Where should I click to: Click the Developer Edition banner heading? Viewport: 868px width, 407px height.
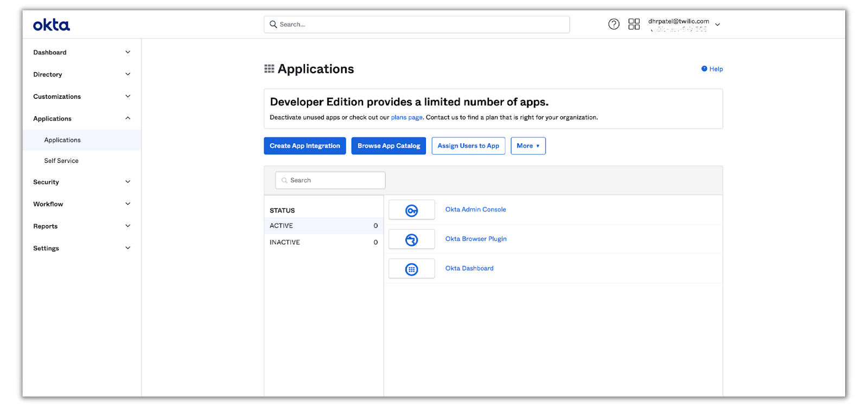409,102
